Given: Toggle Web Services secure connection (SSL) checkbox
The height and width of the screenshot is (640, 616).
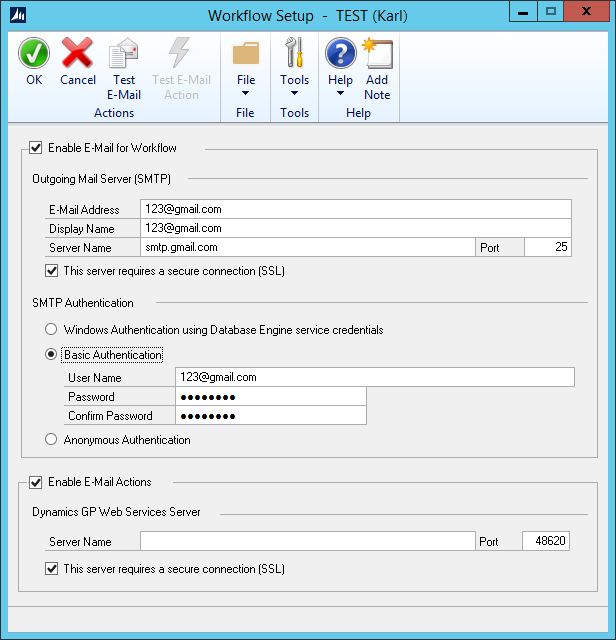Looking at the screenshot, I should click(51, 569).
